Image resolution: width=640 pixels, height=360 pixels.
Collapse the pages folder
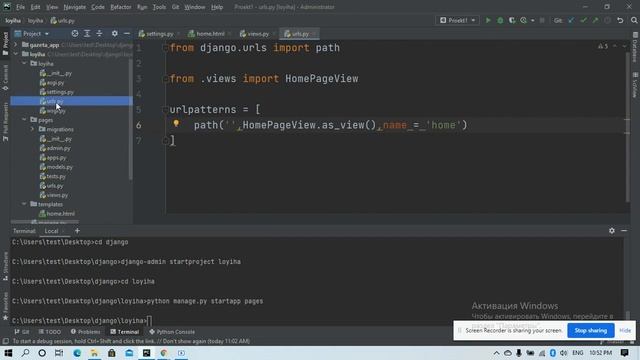24,120
